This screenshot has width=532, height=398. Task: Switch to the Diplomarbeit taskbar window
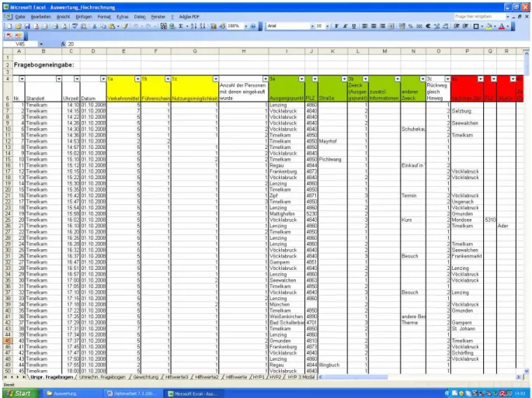132,393
